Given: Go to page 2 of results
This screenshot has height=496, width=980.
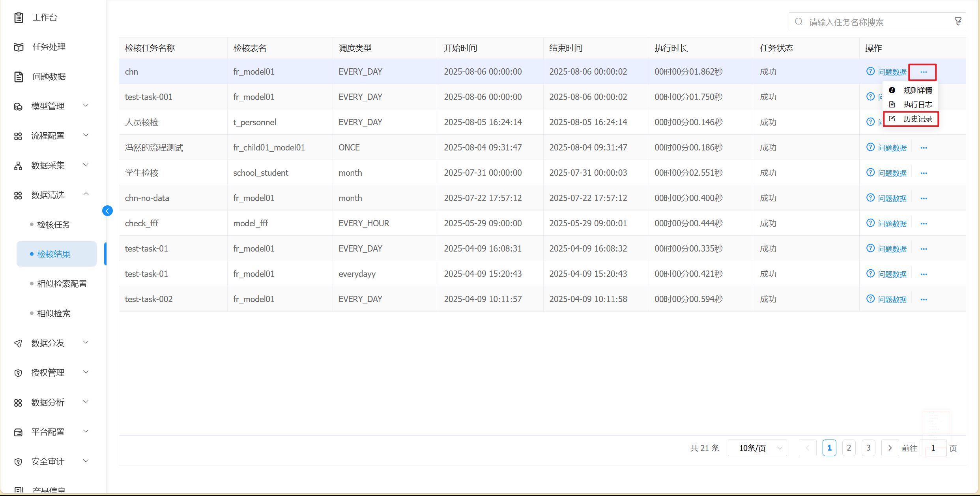Looking at the screenshot, I should (x=849, y=448).
